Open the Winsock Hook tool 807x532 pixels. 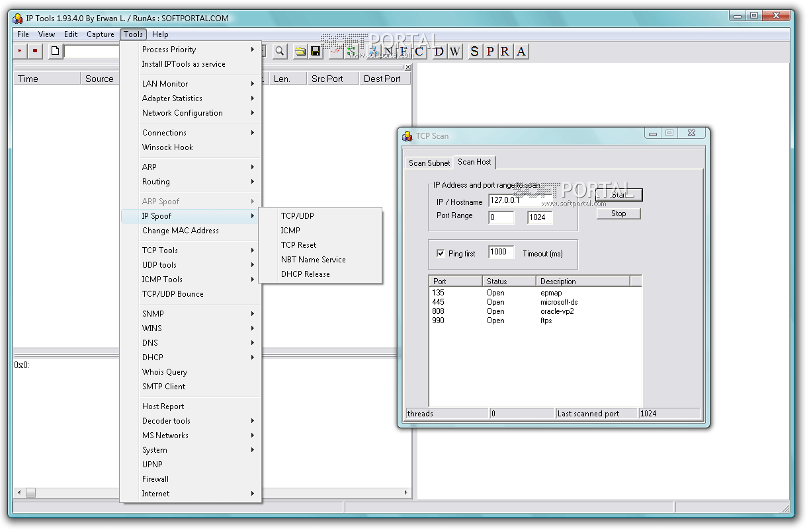pos(191,147)
